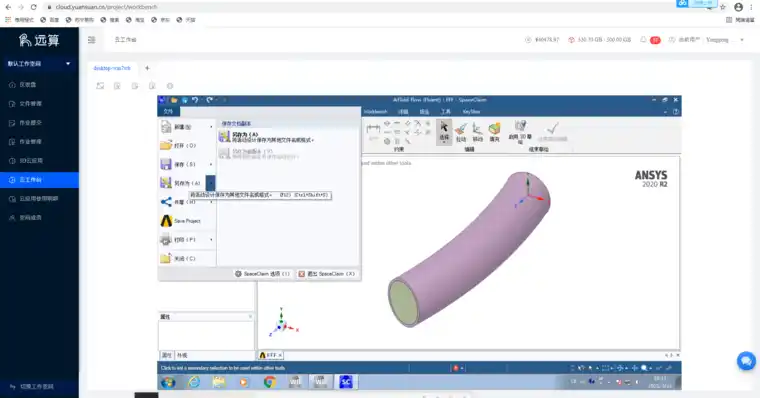Open notifications bell with red badge
Screen dimensions: 760x398
pyautogui.click(x=649, y=40)
